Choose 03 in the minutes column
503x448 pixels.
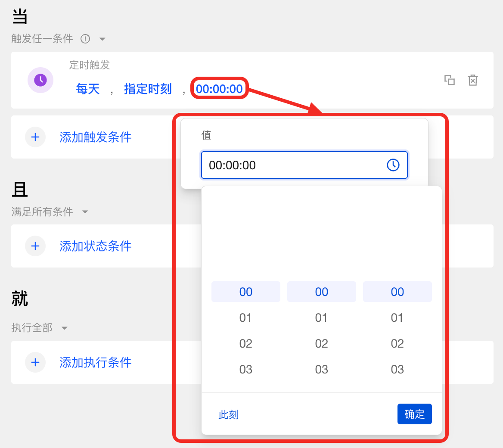(x=321, y=370)
